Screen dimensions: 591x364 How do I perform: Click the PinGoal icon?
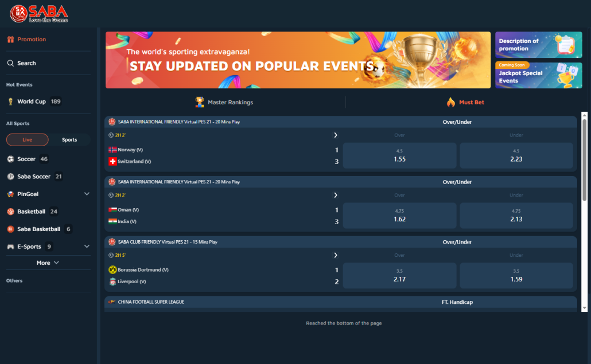[10, 194]
